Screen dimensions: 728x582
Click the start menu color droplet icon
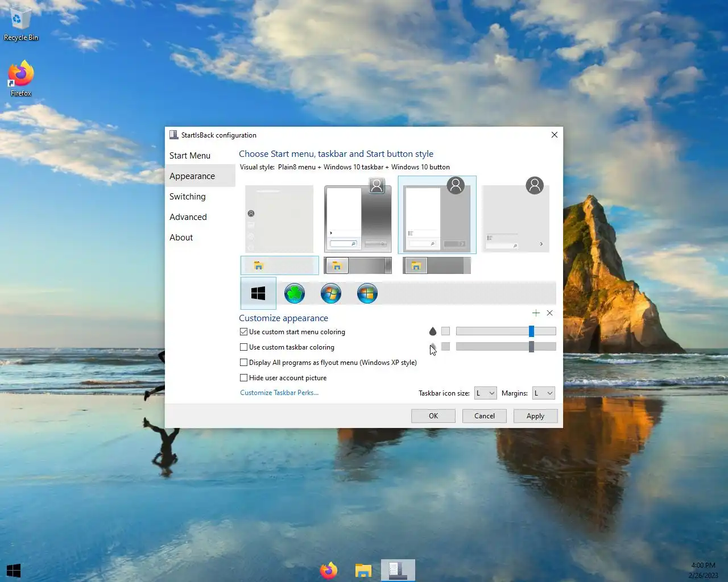tap(433, 331)
